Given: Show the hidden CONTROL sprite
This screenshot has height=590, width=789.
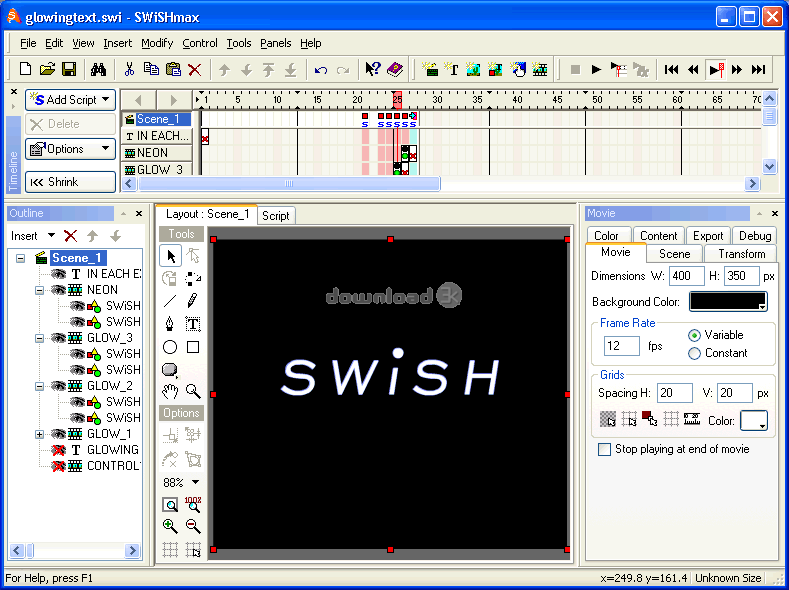Looking at the screenshot, I should click(x=59, y=466).
